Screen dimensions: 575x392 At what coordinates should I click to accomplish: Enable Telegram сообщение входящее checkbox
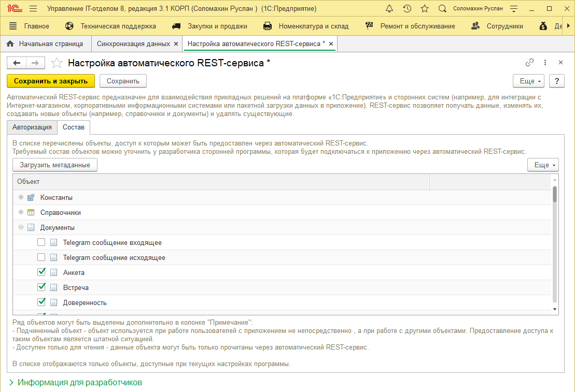41,242
